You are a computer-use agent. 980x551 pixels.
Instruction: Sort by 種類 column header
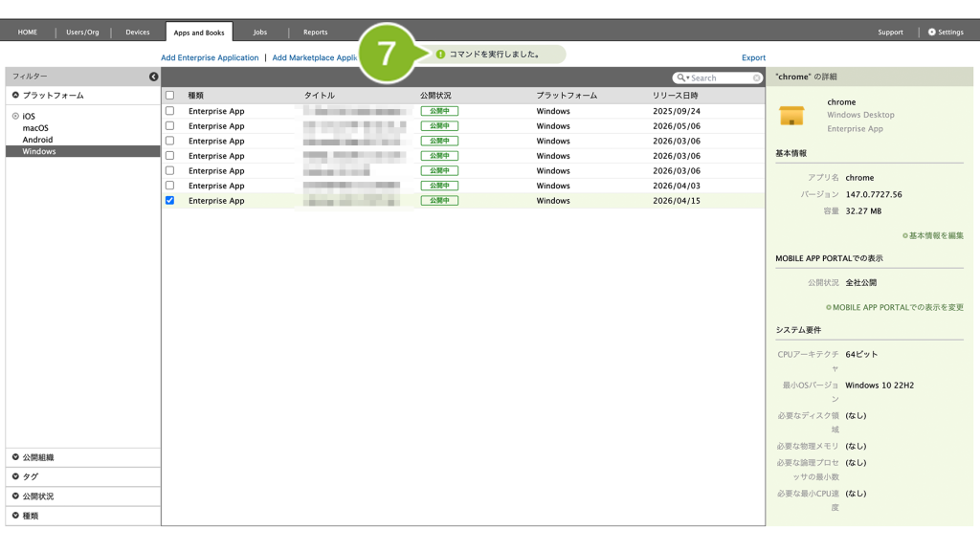point(195,96)
